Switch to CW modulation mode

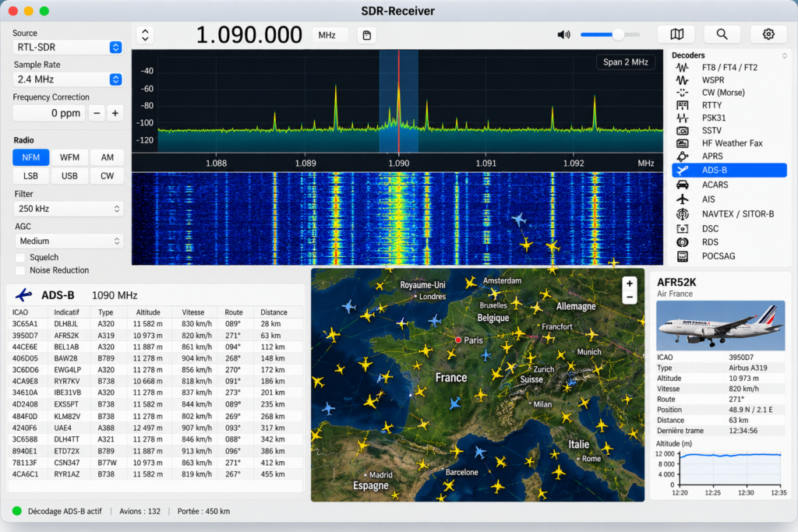107,176
